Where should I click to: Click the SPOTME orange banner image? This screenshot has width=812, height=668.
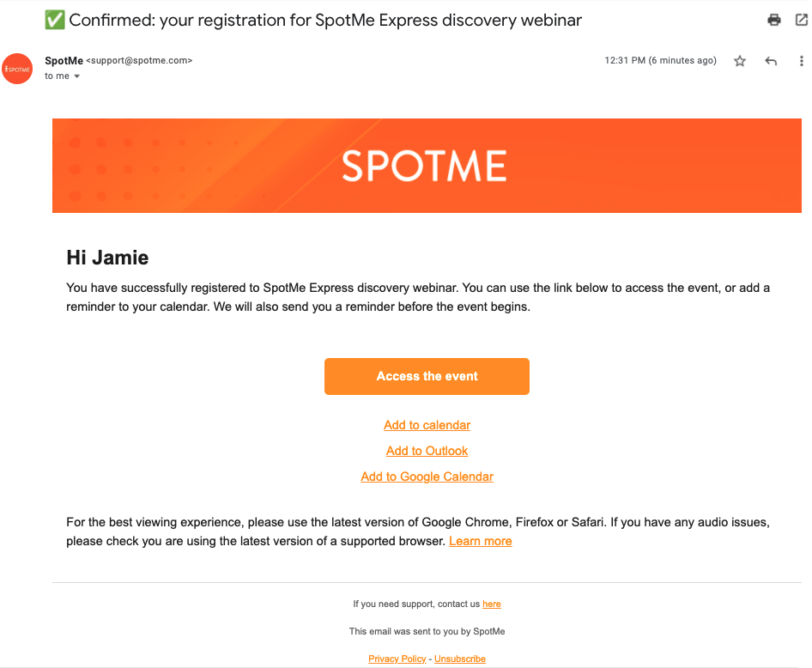point(427,166)
